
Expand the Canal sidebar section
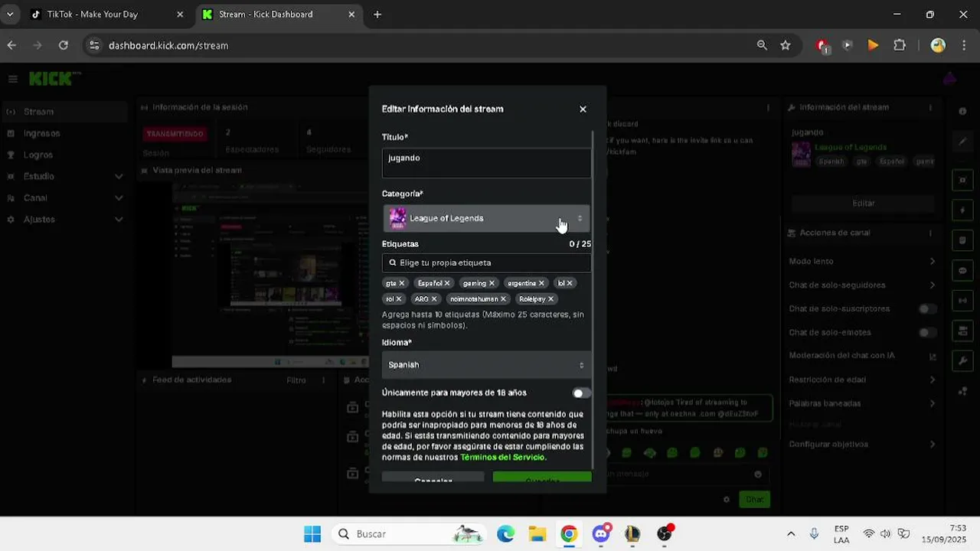(64, 197)
